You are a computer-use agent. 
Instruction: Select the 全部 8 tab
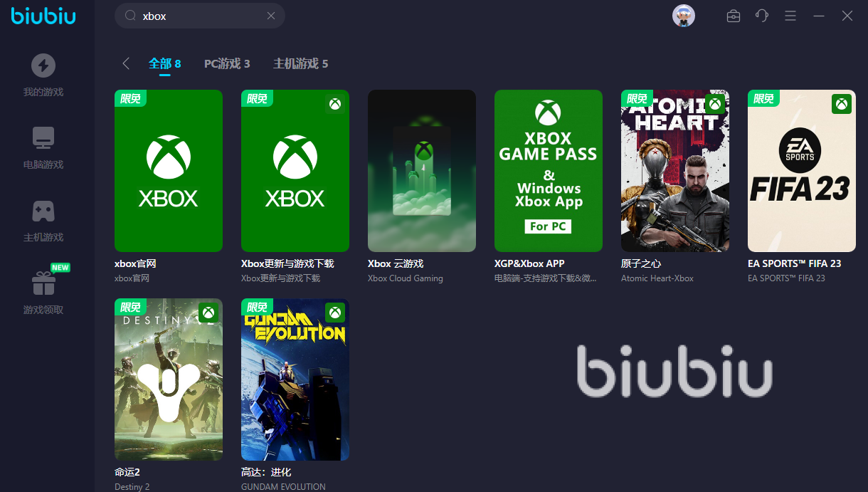click(x=165, y=64)
